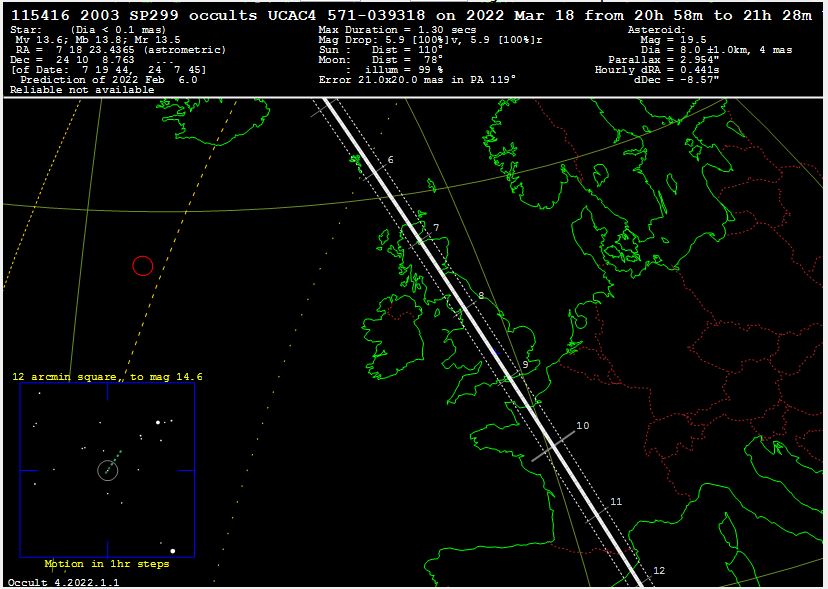Click the minute 12 marker at the path's end
The image size is (828, 589).
[658, 570]
